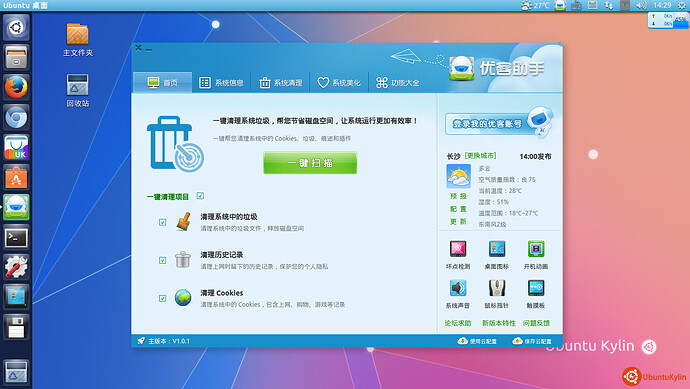
Task: Open the 主文件夹 home folder desktop icon
Action: [x=77, y=40]
